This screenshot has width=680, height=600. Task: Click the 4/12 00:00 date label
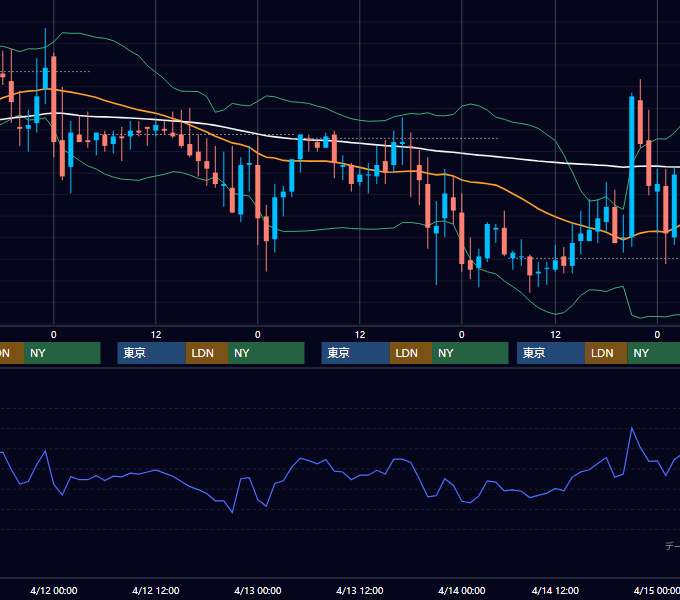[x=54, y=590]
